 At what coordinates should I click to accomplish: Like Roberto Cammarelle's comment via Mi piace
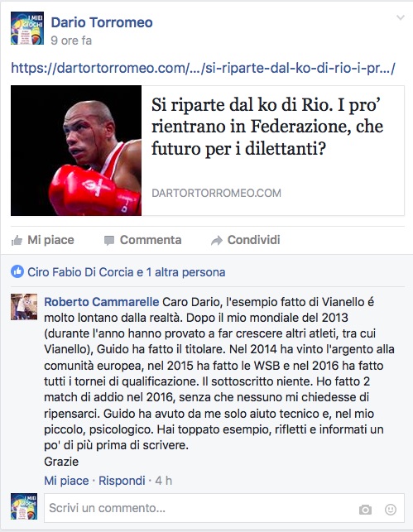pyautogui.click(x=66, y=481)
